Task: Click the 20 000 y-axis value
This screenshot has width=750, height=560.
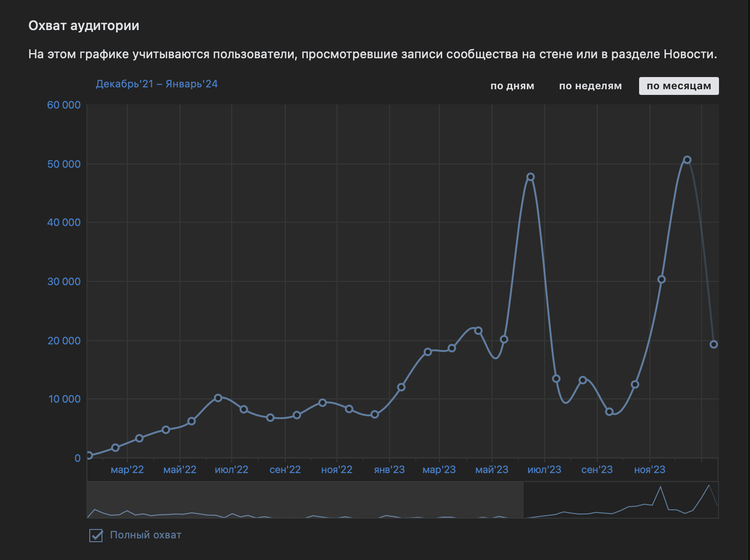Action: point(64,341)
